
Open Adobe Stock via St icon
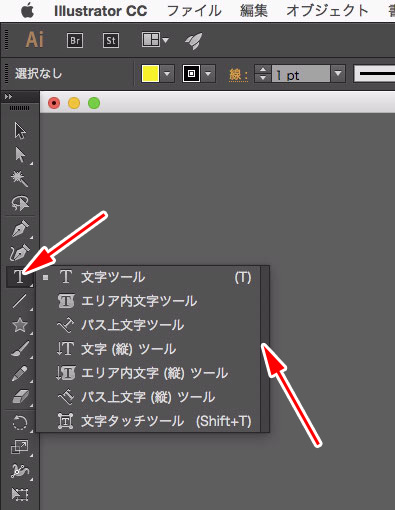[111, 40]
